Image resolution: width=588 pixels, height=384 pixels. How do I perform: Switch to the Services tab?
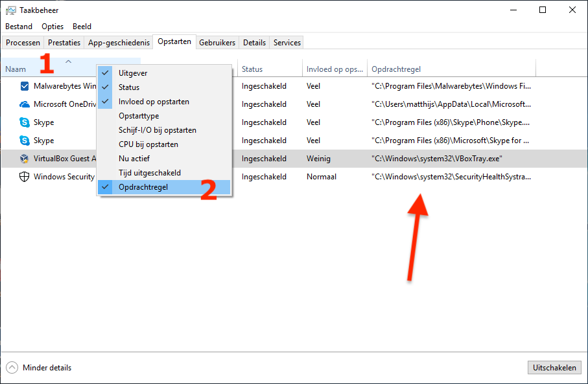tap(287, 43)
